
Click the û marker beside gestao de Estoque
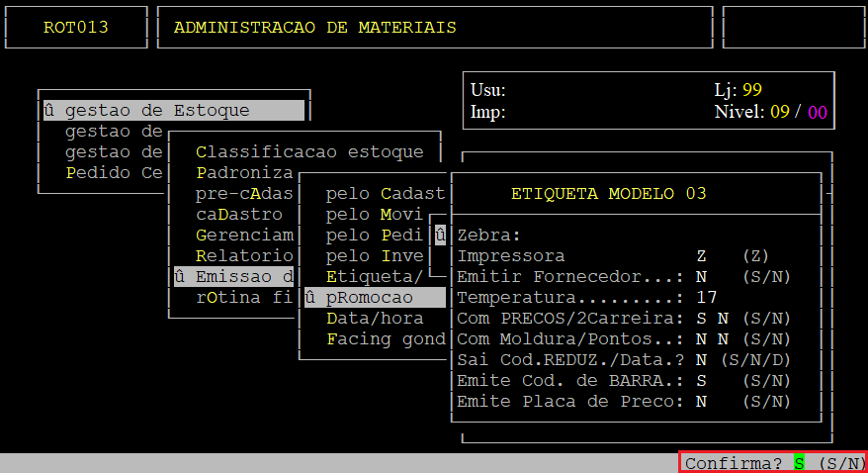[48, 111]
